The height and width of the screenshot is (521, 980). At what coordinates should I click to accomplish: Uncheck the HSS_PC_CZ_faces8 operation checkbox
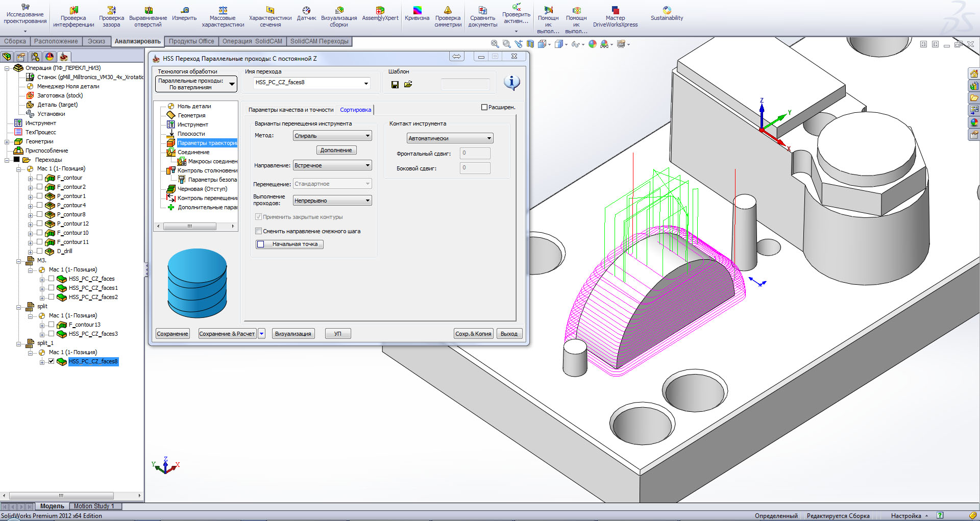pos(51,361)
